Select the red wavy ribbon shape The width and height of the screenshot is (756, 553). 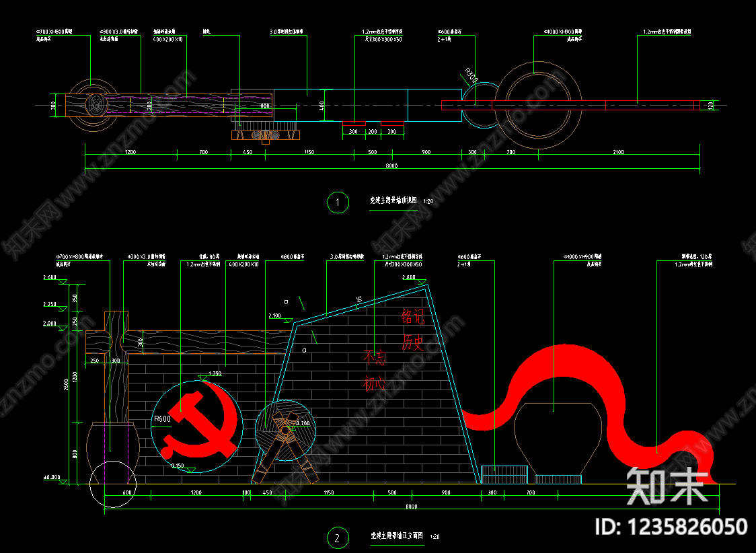590,414
